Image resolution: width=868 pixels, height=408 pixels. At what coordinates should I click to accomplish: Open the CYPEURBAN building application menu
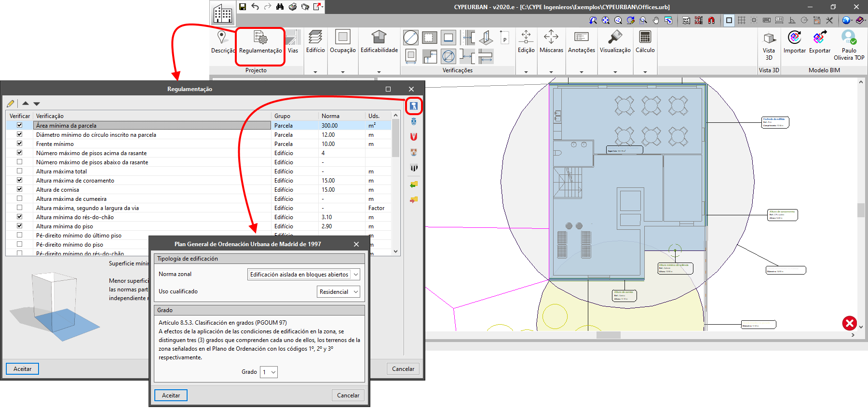click(x=223, y=13)
